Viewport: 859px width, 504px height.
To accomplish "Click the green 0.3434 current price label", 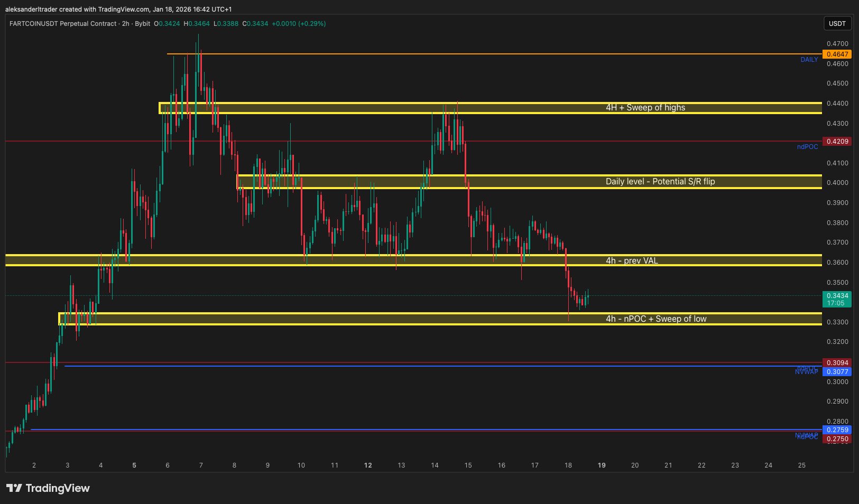I will [x=837, y=296].
